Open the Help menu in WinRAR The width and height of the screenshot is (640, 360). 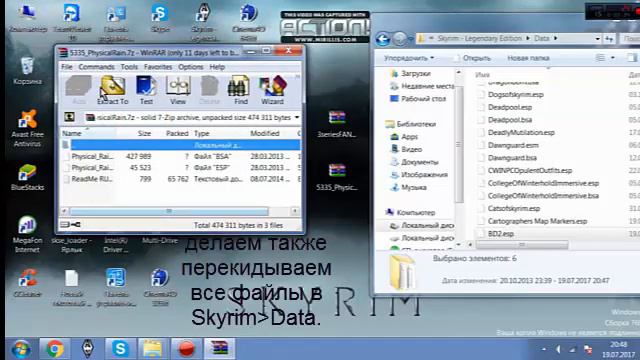(x=217, y=67)
